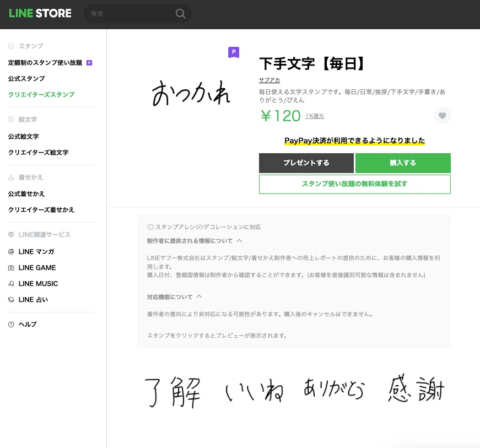Image resolution: width=480 pixels, height=448 pixels.
Task: Click the スタンプ sidebar heading
Action: click(x=31, y=46)
